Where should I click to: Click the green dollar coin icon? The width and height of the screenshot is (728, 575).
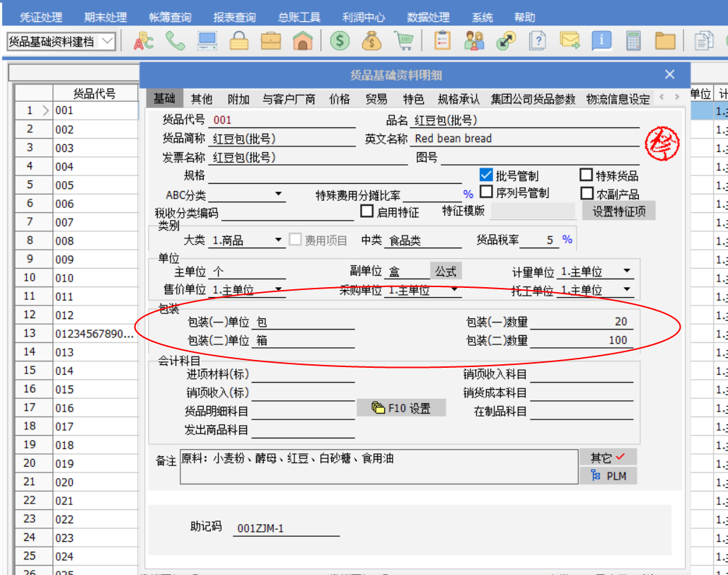pyautogui.click(x=340, y=41)
